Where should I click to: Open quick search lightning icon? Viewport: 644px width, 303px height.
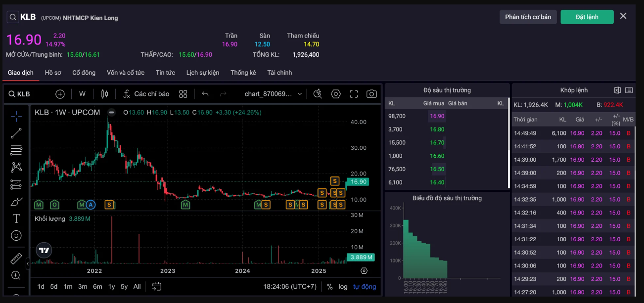[318, 94]
